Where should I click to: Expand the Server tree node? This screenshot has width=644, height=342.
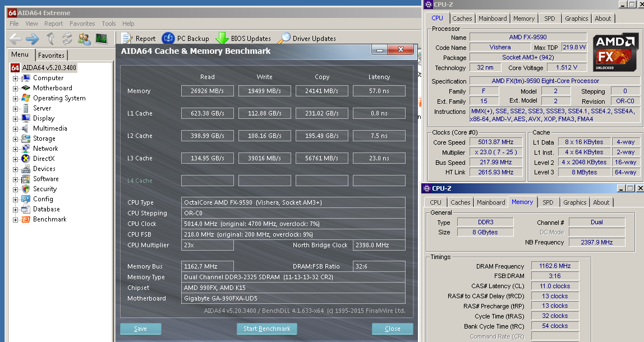click(15, 109)
